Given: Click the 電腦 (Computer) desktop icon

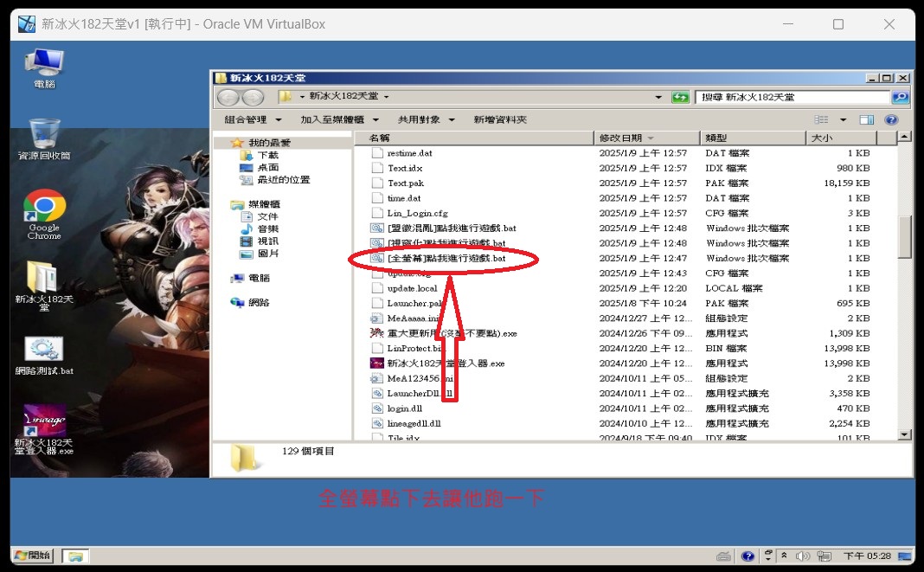Looking at the screenshot, I should 44,65.
